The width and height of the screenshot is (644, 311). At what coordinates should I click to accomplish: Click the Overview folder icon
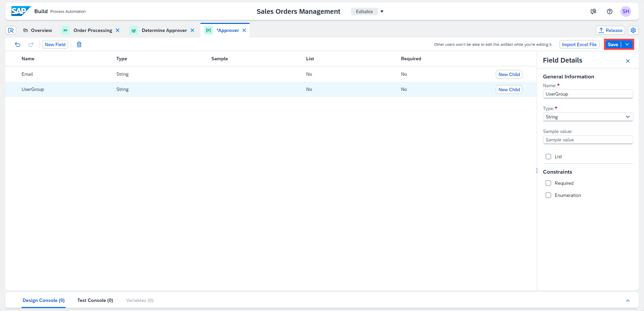[x=26, y=30]
